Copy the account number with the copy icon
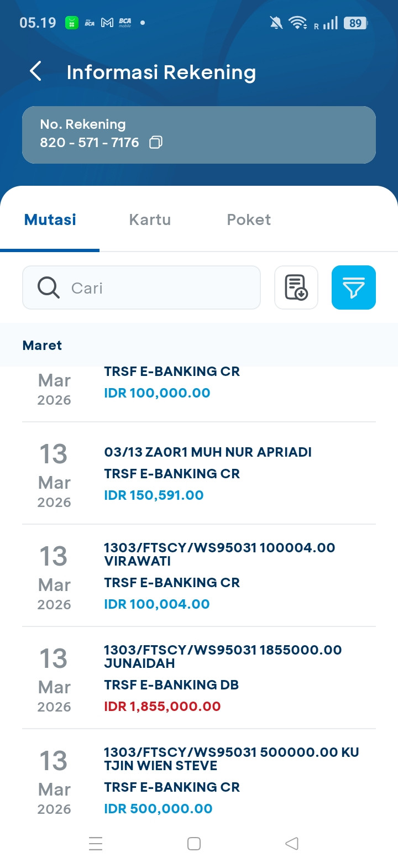Screen dimensions: 398x868 (x=156, y=143)
